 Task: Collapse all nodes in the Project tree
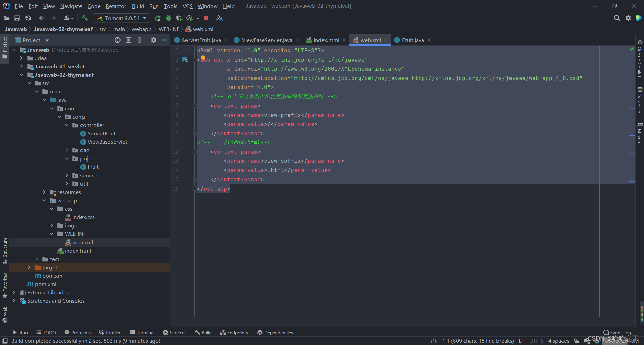click(140, 40)
